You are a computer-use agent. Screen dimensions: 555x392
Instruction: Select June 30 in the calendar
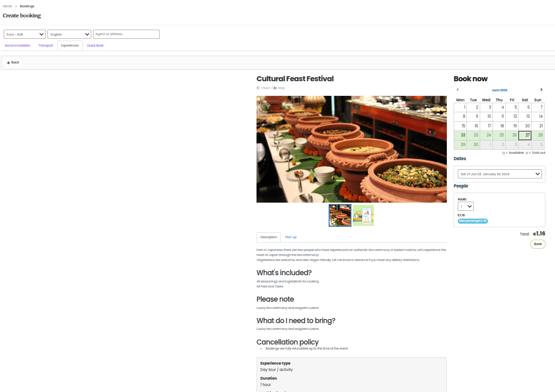pos(473,145)
